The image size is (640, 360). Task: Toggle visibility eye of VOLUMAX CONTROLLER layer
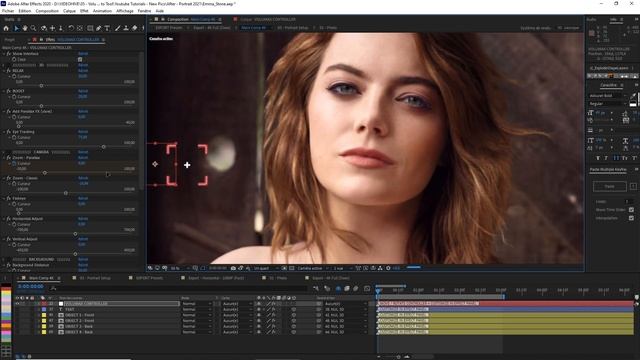[17, 304]
